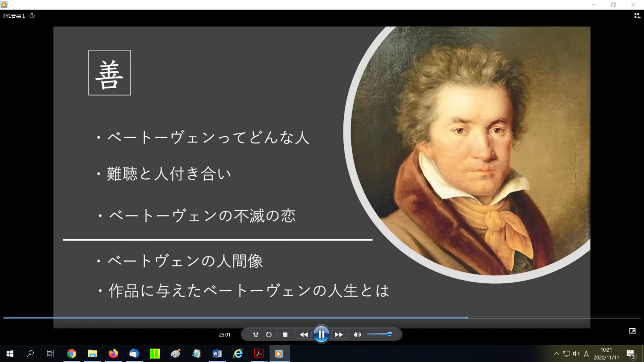Screen dimensions: 644x362
Task: Adjust the volume slider
Action: [x=380, y=334]
